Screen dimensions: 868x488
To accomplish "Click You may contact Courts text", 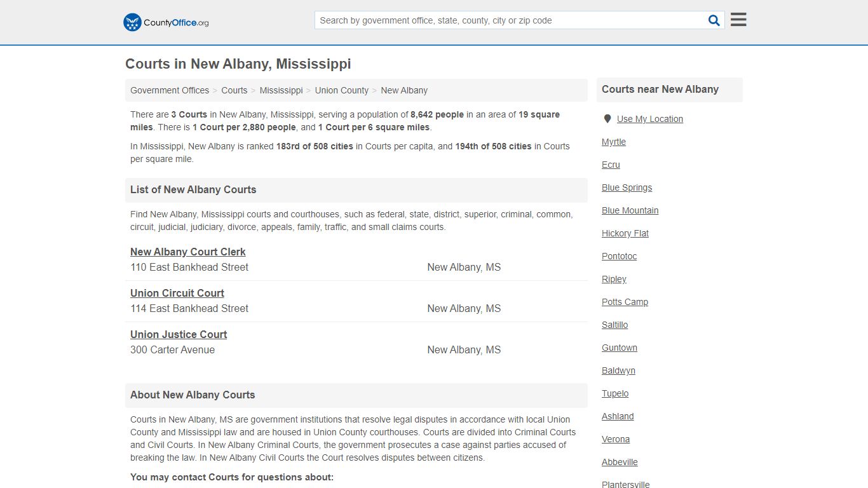I will [232, 477].
